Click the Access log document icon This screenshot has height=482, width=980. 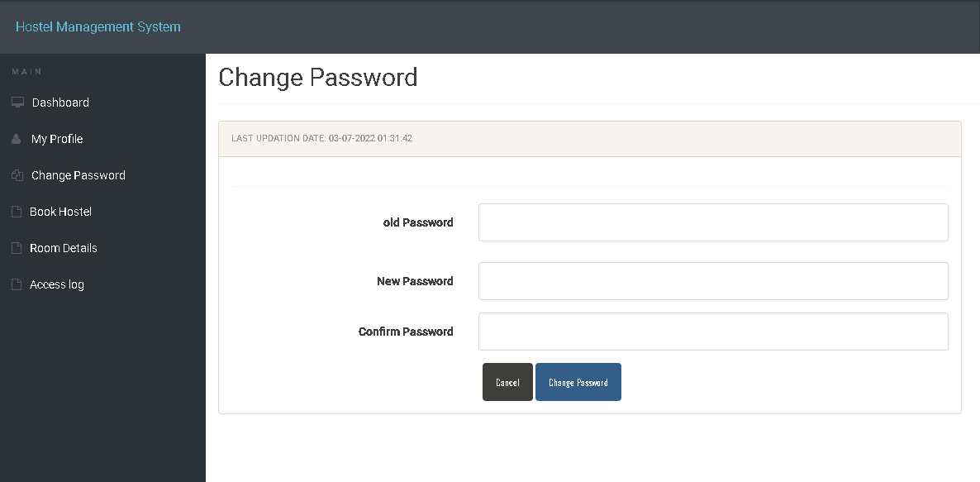click(17, 284)
